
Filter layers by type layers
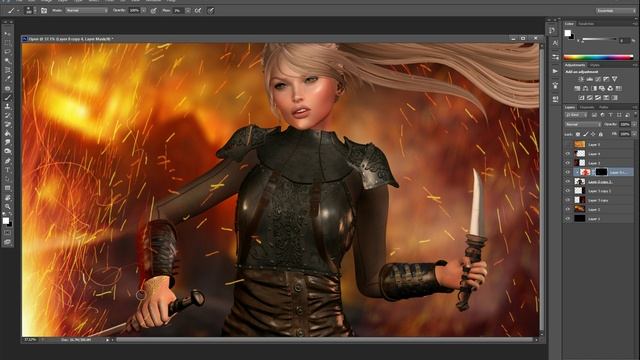[x=611, y=115]
